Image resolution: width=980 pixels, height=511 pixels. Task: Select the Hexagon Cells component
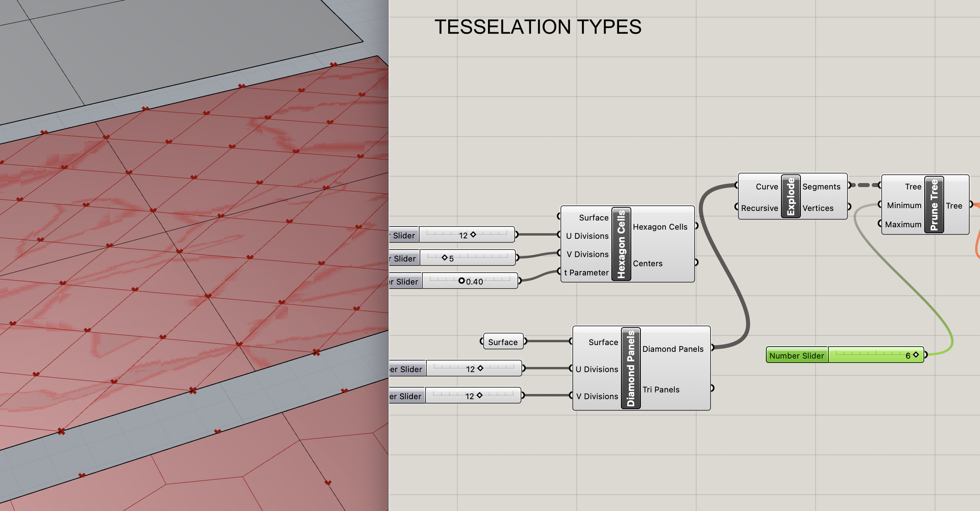[x=621, y=244]
